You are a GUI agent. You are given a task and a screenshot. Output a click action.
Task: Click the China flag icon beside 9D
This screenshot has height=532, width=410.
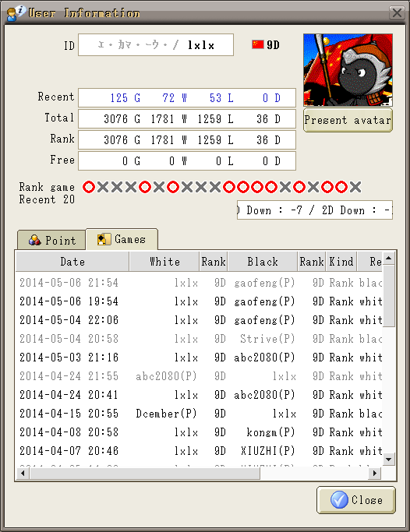click(258, 44)
